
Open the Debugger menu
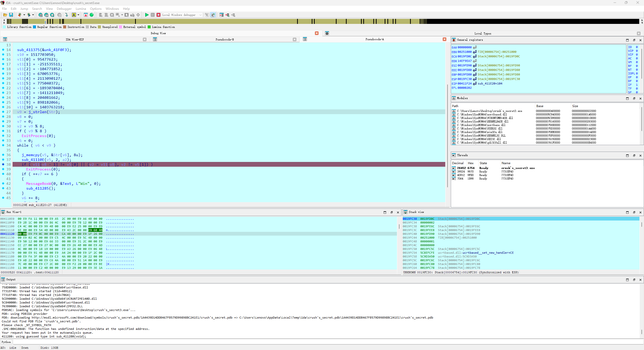(x=64, y=9)
